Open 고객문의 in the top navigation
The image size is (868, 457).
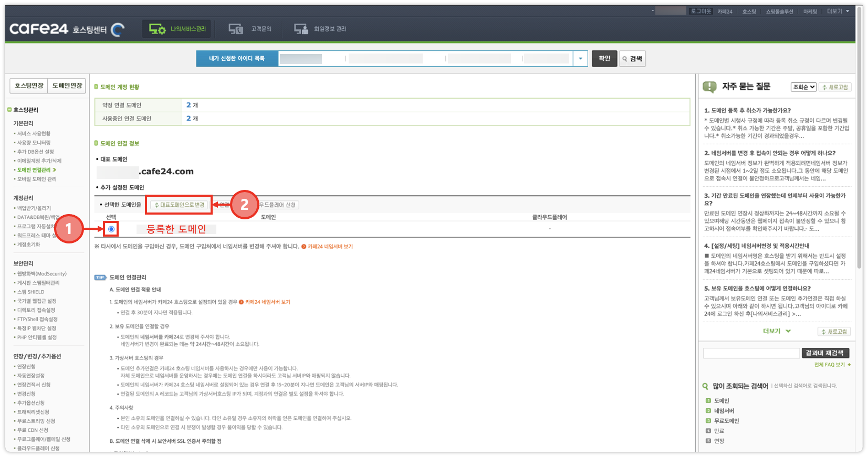[250, 29]
